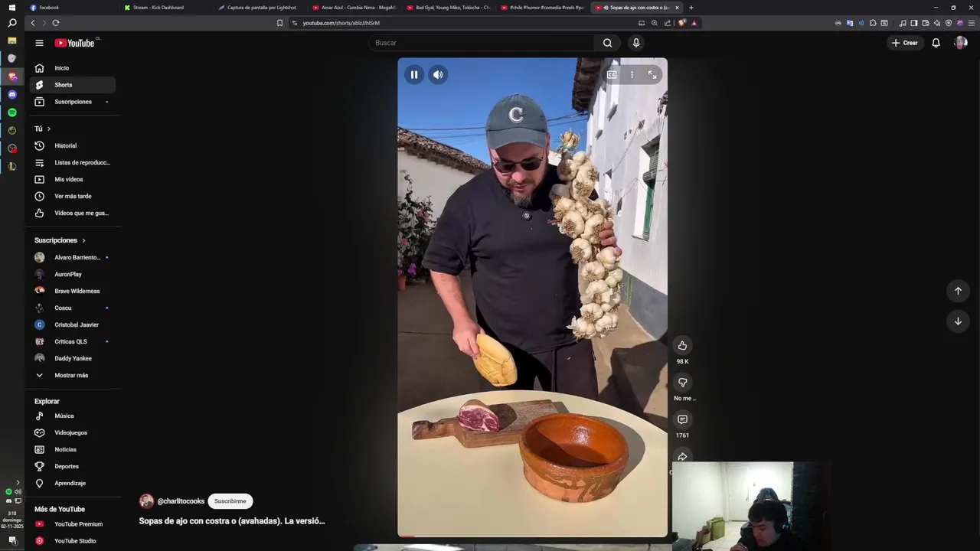Open YouTube notifications bell

(x=936, y=43)
